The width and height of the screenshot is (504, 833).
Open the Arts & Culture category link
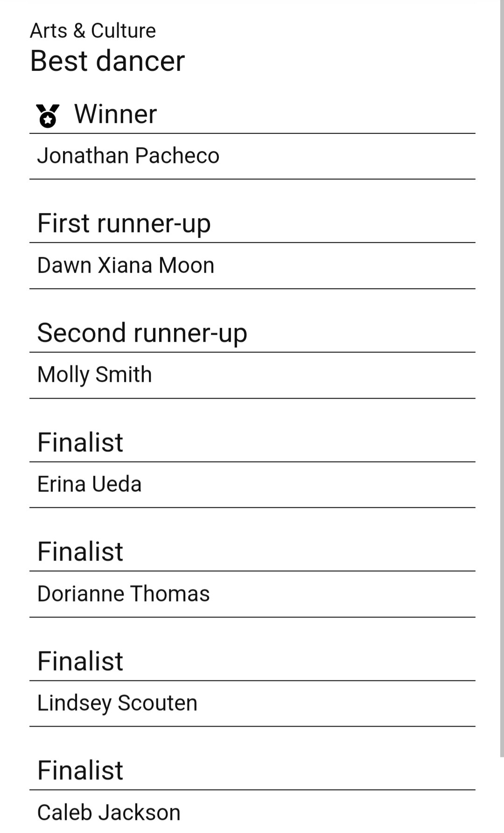point(93,31)
